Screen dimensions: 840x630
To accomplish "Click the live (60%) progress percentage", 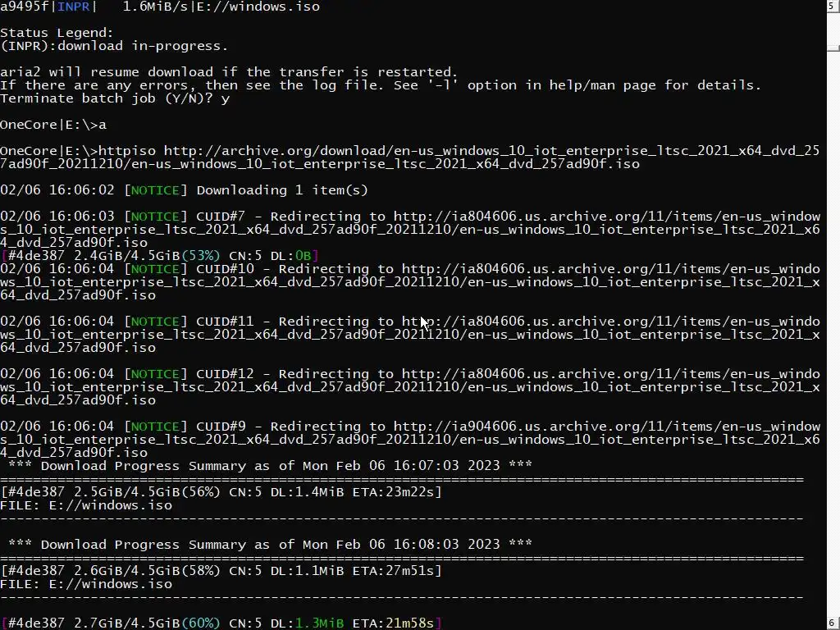I will [201, 623].
